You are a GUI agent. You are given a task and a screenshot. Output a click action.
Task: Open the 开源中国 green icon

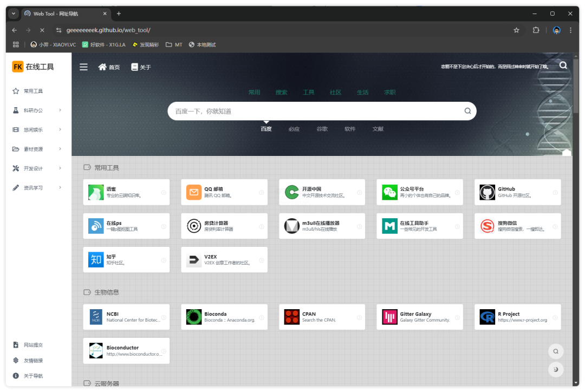click(x=292, y=192)
